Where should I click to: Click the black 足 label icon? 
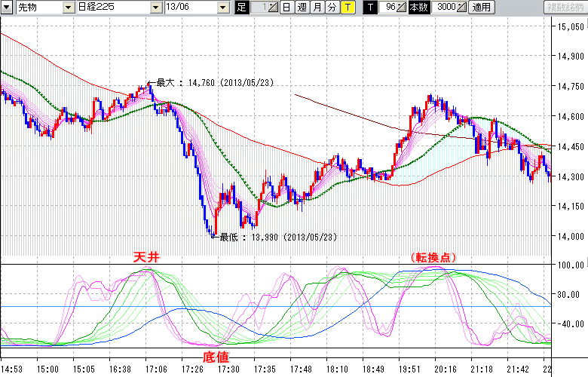point(241,8)
